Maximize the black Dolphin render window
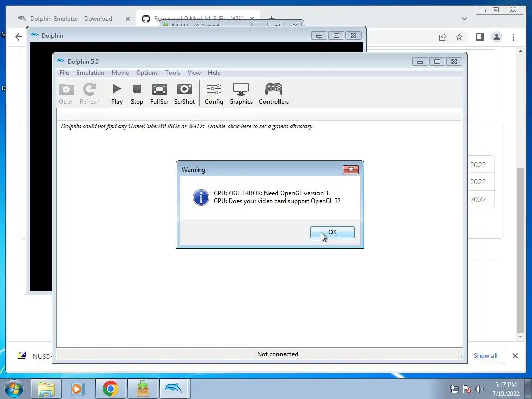The height and width of the screenshot is (399, 532). pos(336,36)
